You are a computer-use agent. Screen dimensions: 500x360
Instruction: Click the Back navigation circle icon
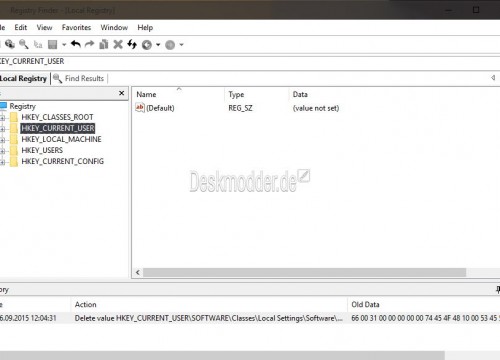[147, 45]
